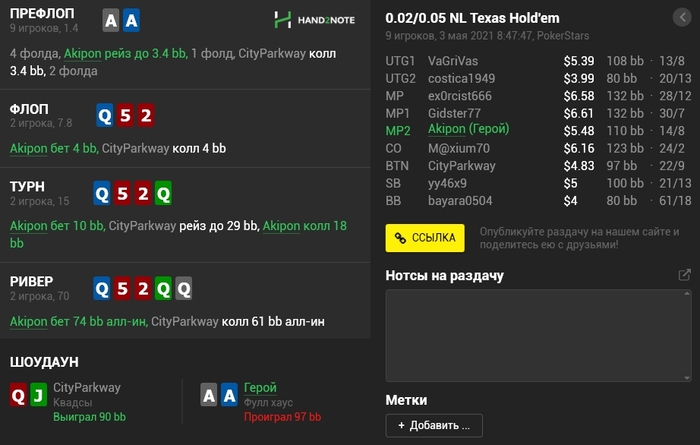Open hand notes in external window
This screenshot has height=445, width=700.
684,275
